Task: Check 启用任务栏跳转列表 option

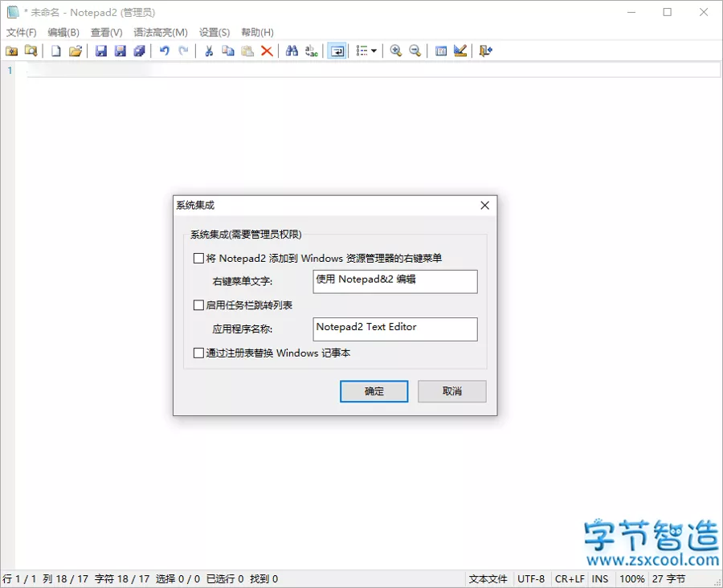Action: 198,304
